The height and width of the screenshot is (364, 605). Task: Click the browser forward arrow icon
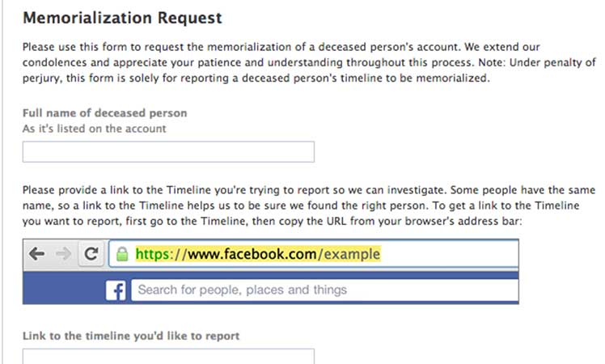point(64,254)
